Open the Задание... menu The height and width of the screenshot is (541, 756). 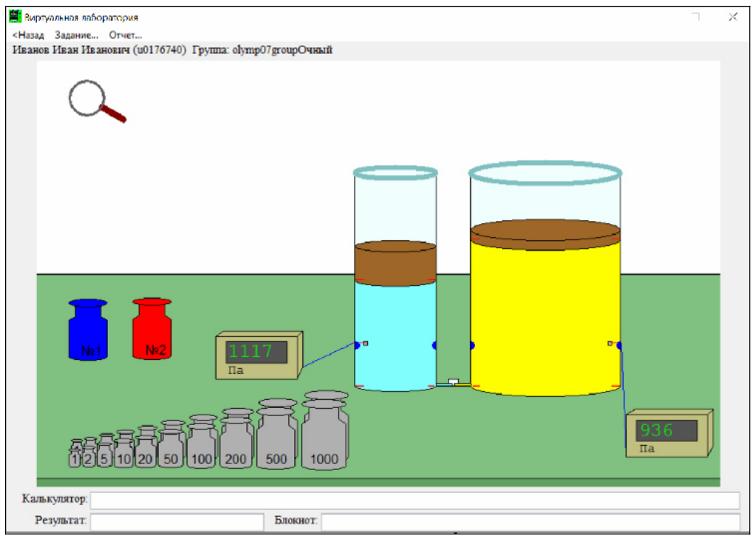point(76,35)
